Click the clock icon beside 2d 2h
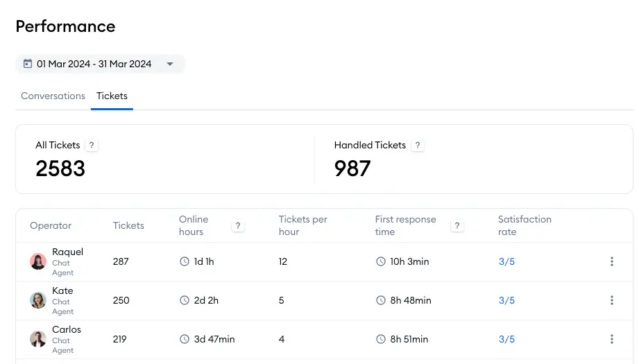The height and width of the screenshot is (364, 639). (185, 300)
